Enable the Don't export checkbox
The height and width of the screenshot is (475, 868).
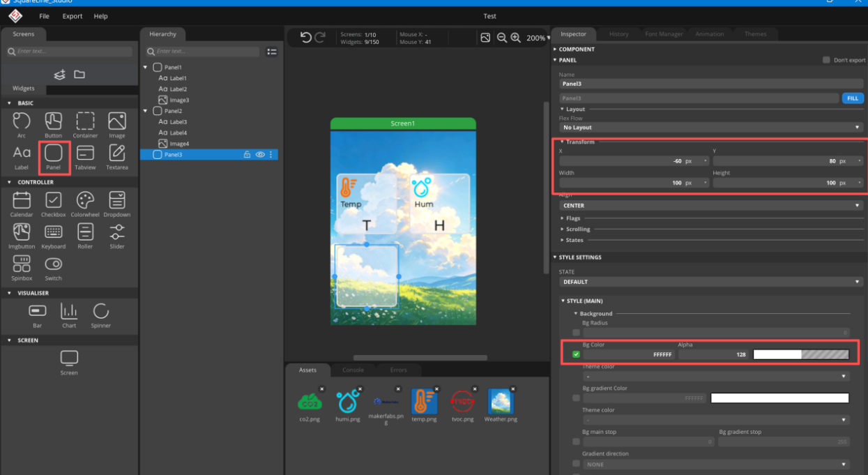tap(826, 60)
